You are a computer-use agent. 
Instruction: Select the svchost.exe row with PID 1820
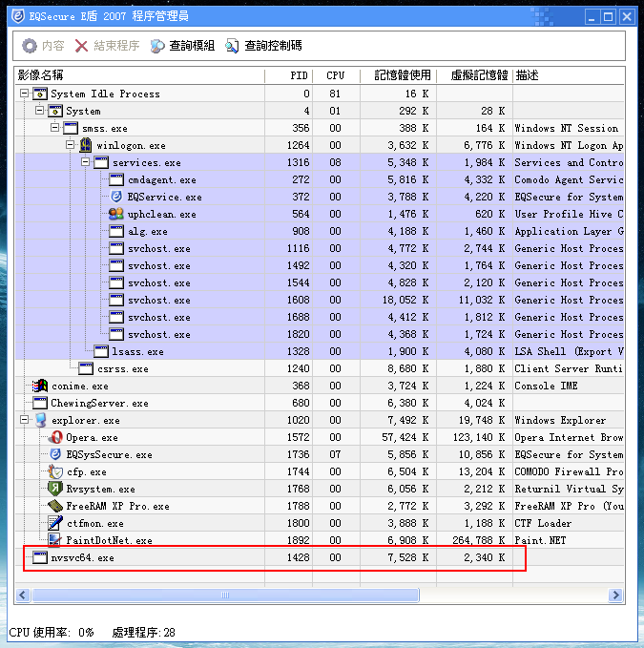(x=320, y=334)
